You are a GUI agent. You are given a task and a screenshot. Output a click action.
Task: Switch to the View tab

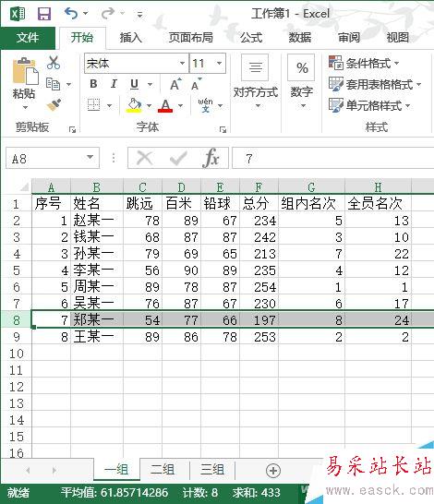[x=398, y=38]
